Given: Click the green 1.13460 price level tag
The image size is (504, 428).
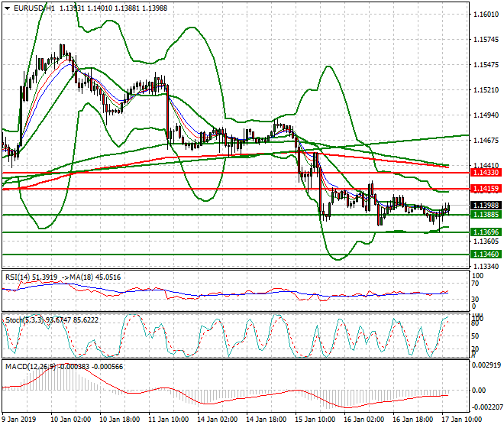Looking at the screenshot, I should (x=486, y=253).
